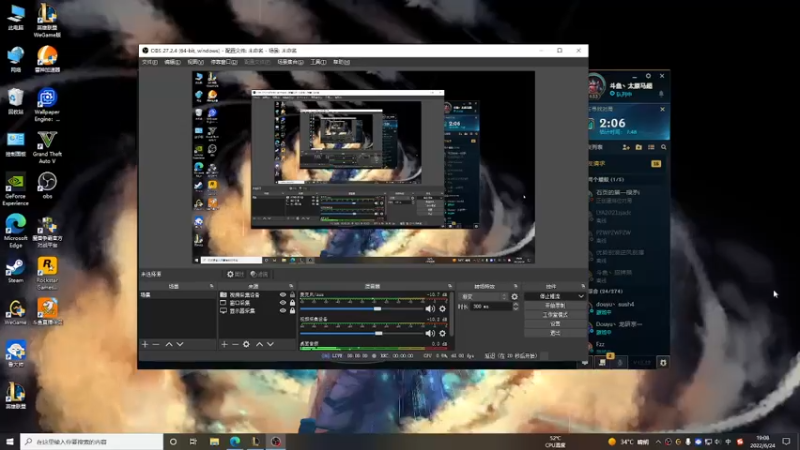Screen dimensions: 800x450
Task: Open the first menu in OBS menu bar
Action: click(x=149, y=62)
